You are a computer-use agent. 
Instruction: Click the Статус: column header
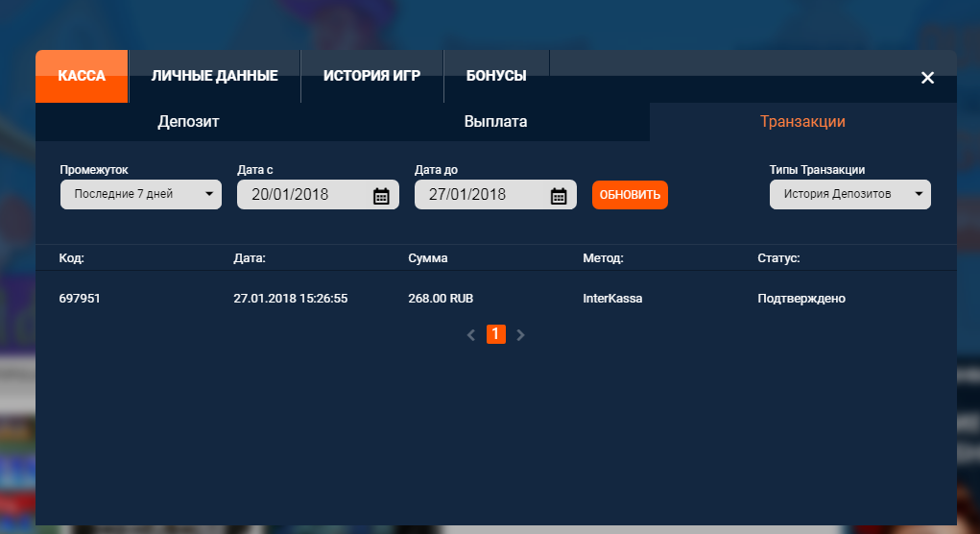tap(778, 258)
